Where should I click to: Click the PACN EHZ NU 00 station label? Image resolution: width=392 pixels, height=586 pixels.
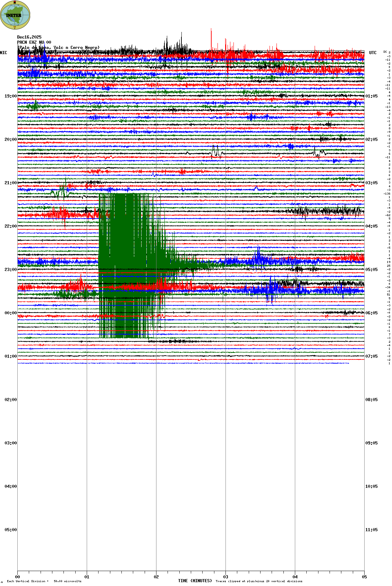click(x=34, y=42)
